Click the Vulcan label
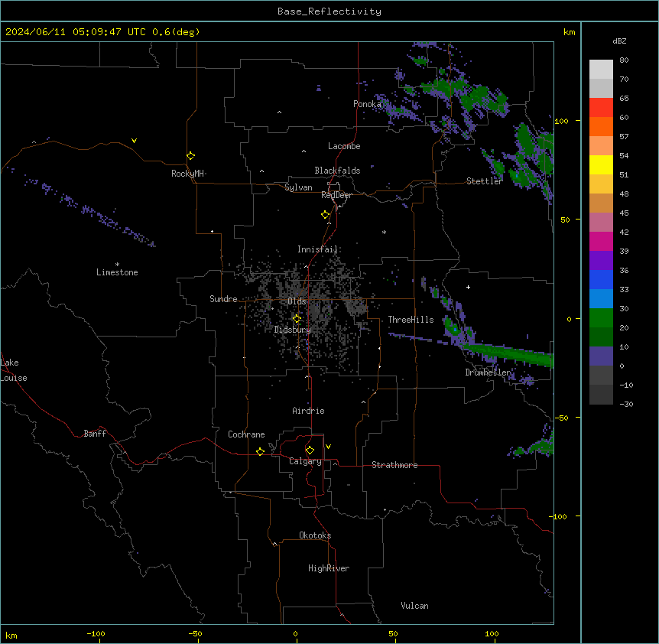 414,606
